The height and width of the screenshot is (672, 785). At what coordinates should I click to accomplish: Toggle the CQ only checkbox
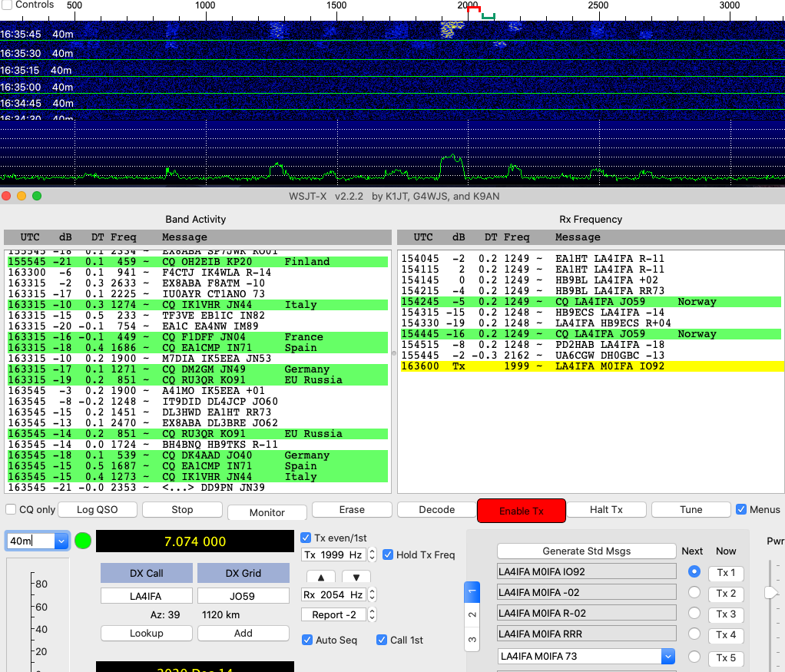coord(10,508)
